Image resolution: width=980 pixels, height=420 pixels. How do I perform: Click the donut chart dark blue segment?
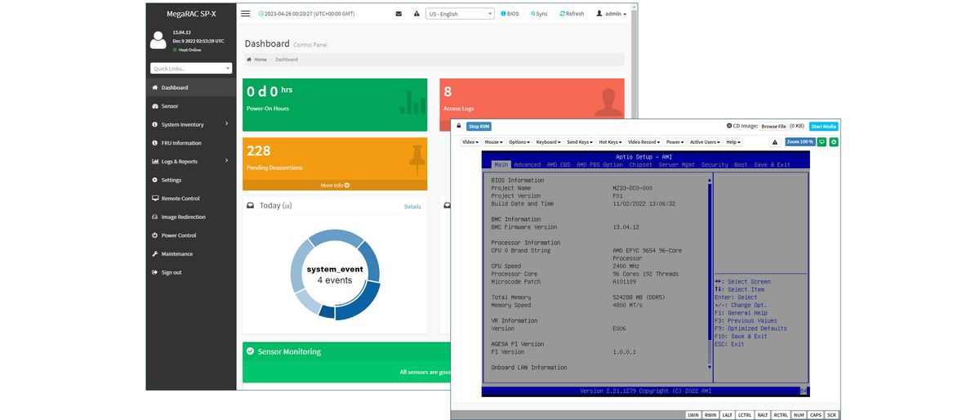[359, 302]
